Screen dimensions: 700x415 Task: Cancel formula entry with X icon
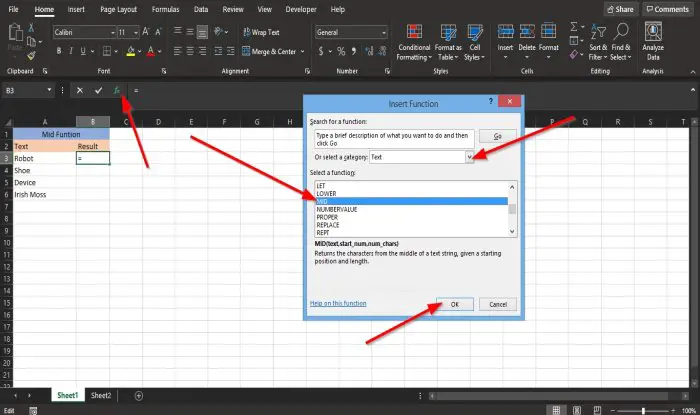pyautogui.click(x=79, y=91)
